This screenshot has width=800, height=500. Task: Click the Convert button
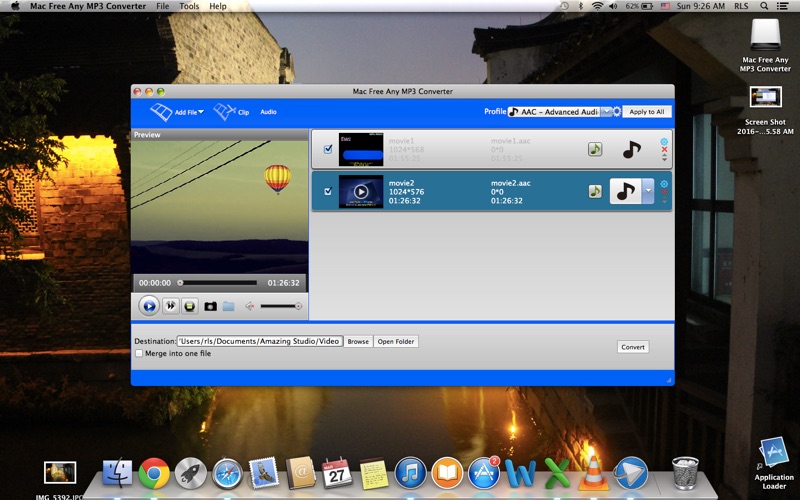click(633, 347)
